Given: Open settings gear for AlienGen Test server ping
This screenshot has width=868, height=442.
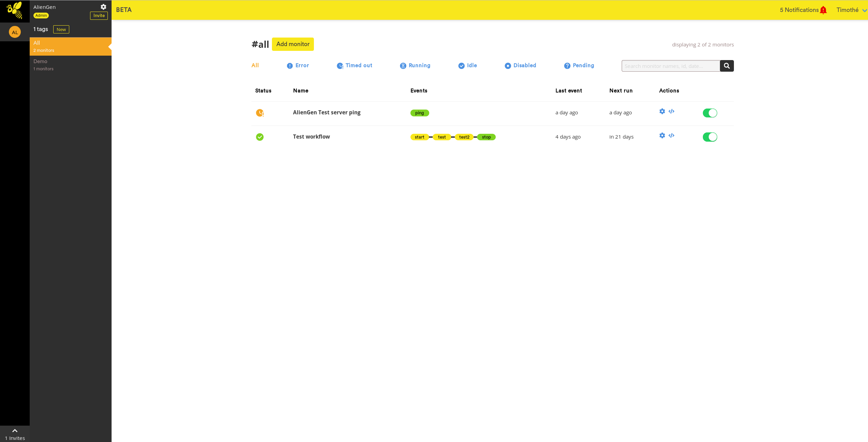Looking at the screenshot, I should click(662, 111).
